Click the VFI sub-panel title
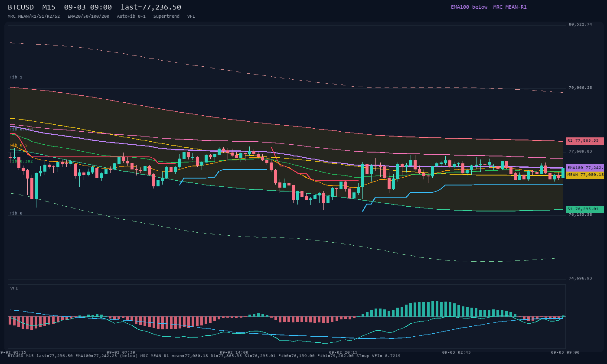Viewport: 607px width, 364px height. click(14, 288)
